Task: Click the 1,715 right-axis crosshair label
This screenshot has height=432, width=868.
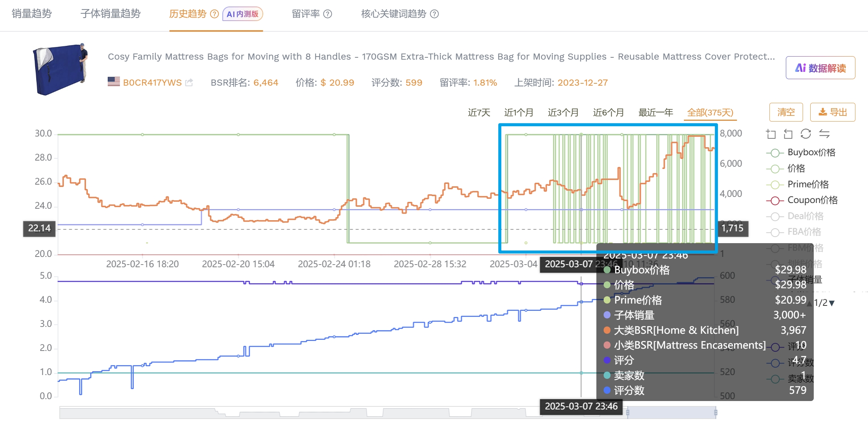Action: [x=732, y=229]
